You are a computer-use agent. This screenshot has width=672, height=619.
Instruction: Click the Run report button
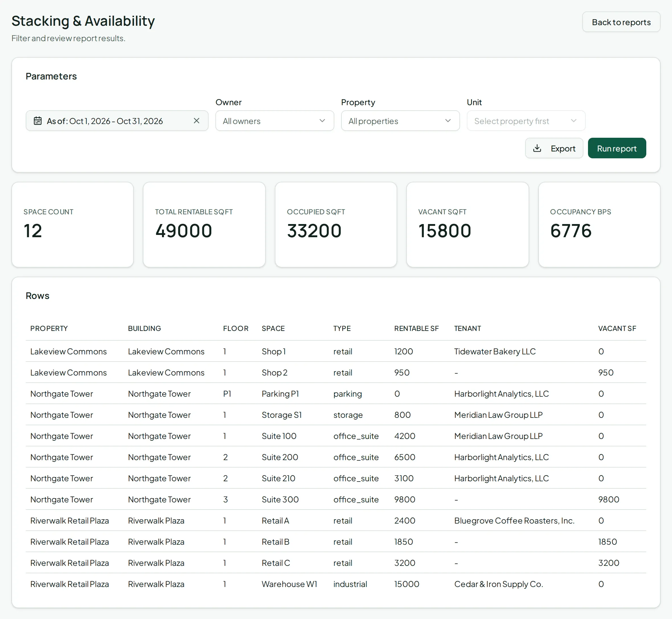(617, 148)
